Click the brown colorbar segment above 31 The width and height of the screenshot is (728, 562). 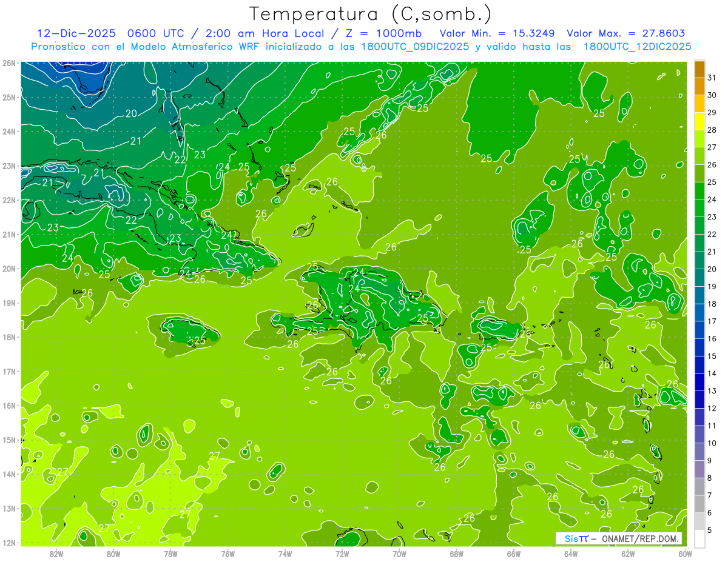coord(699,69)
